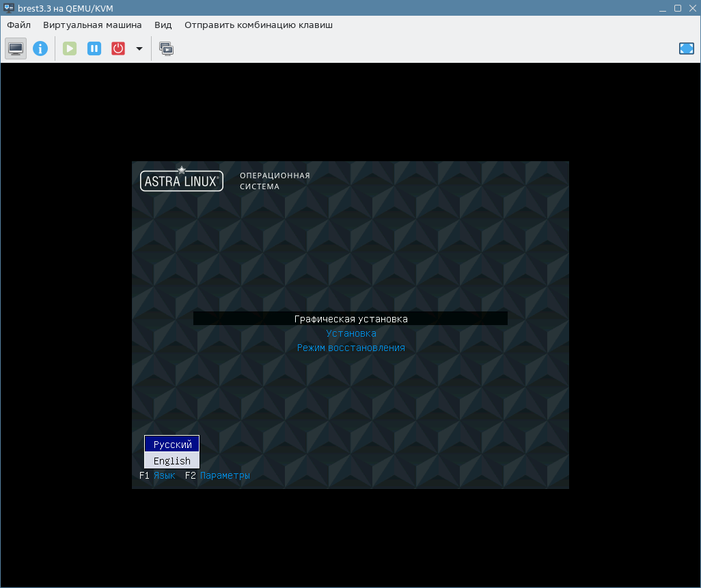Expand the shutdown options dropdown arrow

(x=139, y=48)
